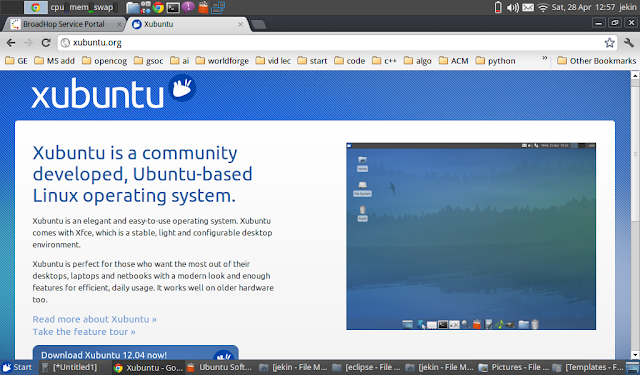
Task: Launch the file manager from the top panel
Action: [133, 7]
